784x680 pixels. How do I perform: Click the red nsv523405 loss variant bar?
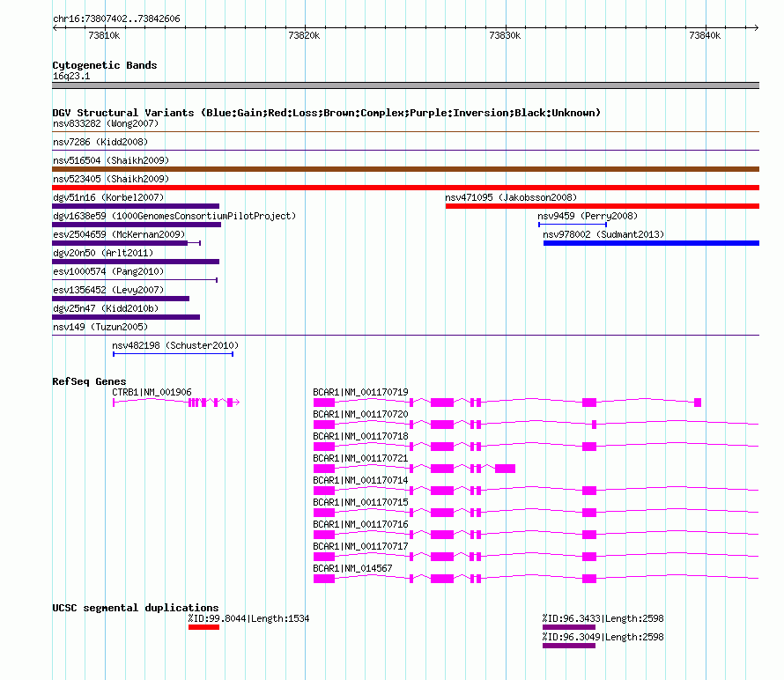pos(405,188)
